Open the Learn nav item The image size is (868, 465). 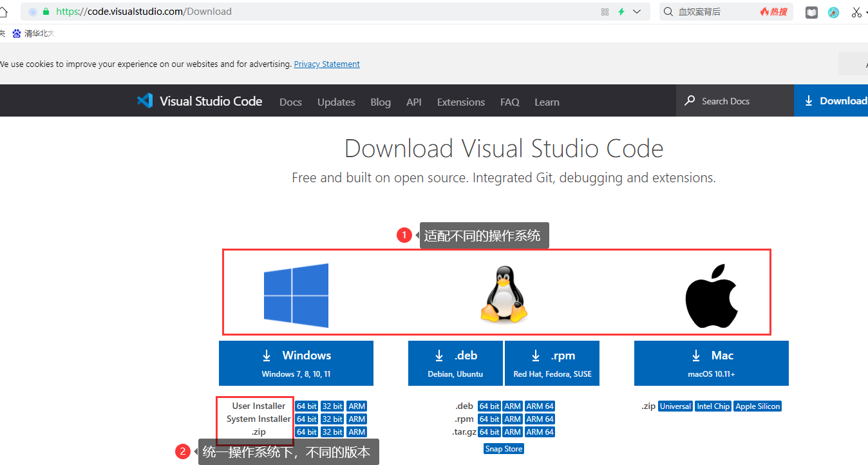point(547,102)
